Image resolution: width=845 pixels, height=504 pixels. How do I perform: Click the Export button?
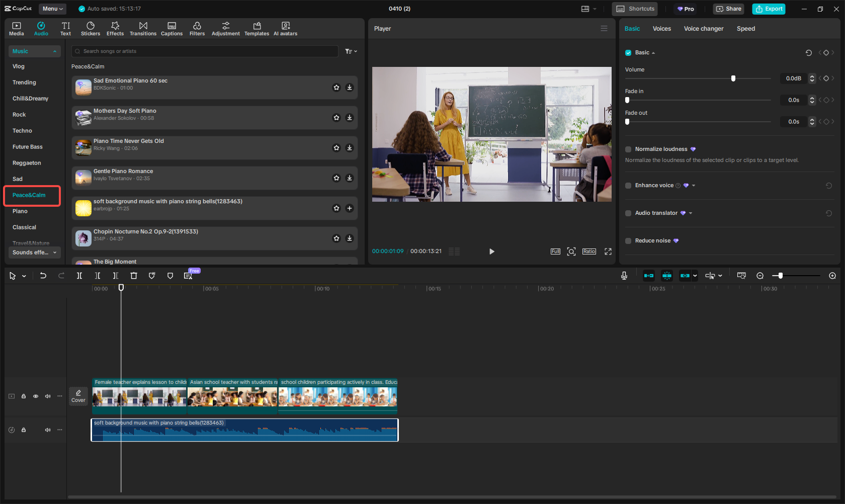pos(769,9)
